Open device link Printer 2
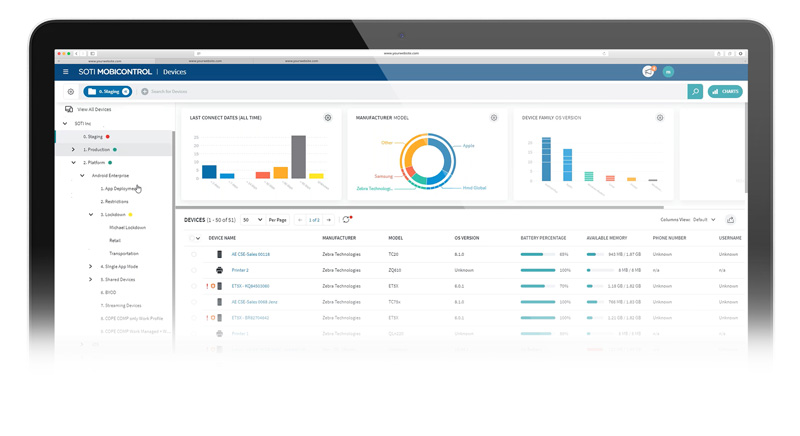Image resolution: width=800 pixels, height=436 pixels. (240, 270)
